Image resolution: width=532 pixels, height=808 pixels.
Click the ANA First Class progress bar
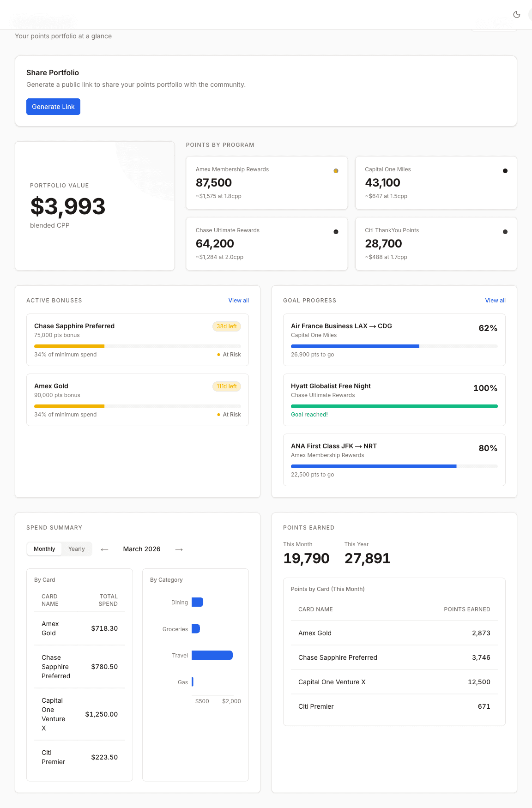point(394,466)
